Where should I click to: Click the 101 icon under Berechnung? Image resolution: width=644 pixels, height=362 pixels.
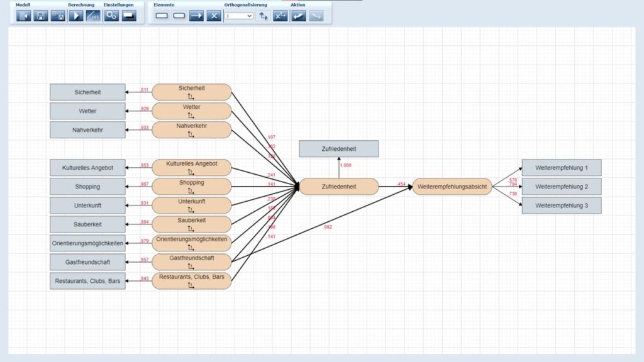click(x=93, y=16)
